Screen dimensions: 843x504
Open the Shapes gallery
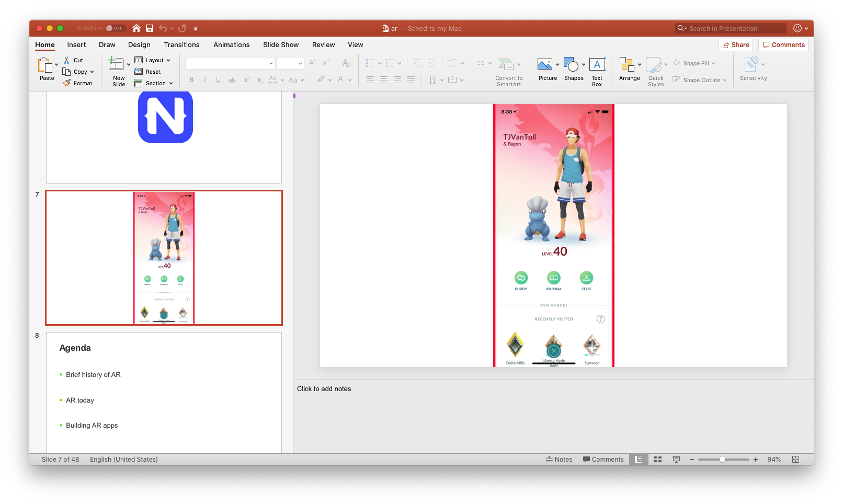pyautogui.click(x=571, y=64)
